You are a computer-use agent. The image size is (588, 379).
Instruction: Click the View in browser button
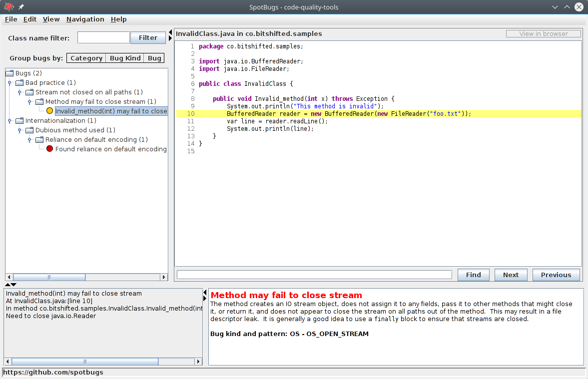[544, 34]
